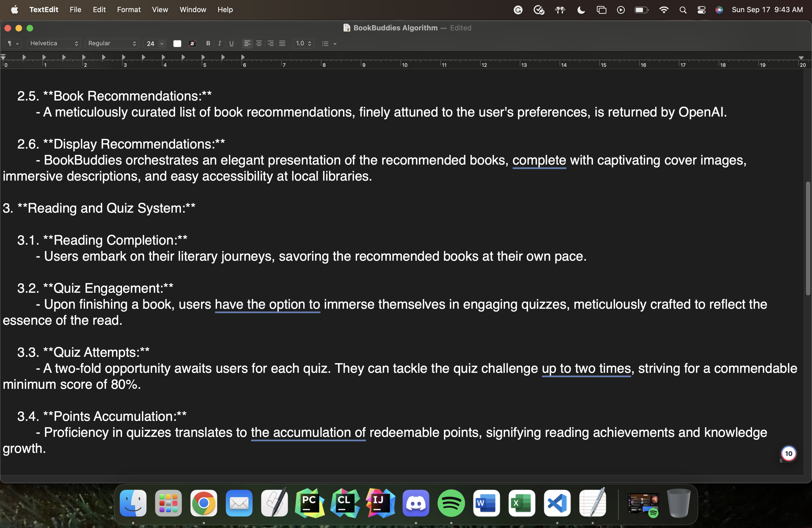Justify the text alignment
The width and height of the screenshot is (812, 528).
click(282, 43)
